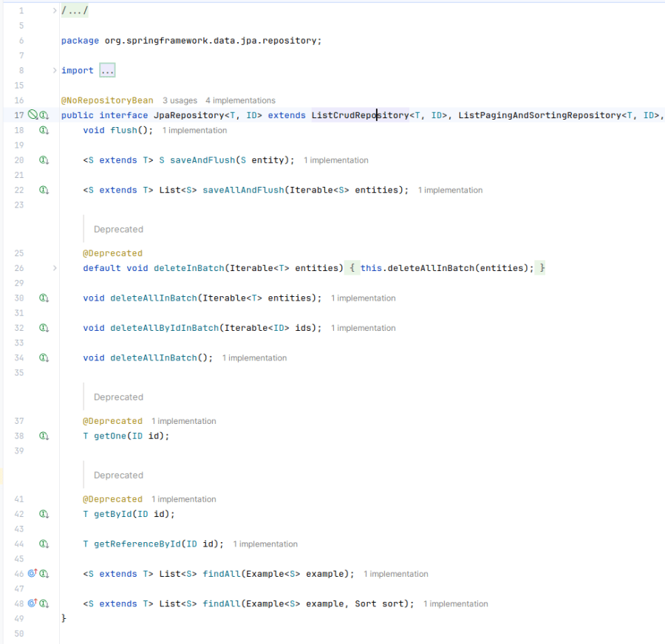The image size is (665, 644).
Task: Click the overriding-method icon on findAll with Sort
Action: click(x=33, y=603)
